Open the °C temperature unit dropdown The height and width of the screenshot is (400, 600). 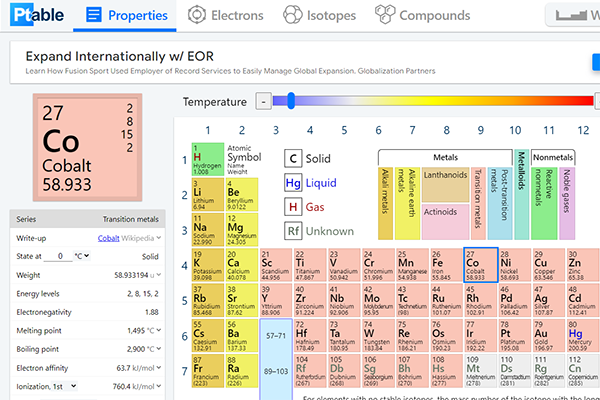click(82, 256)
